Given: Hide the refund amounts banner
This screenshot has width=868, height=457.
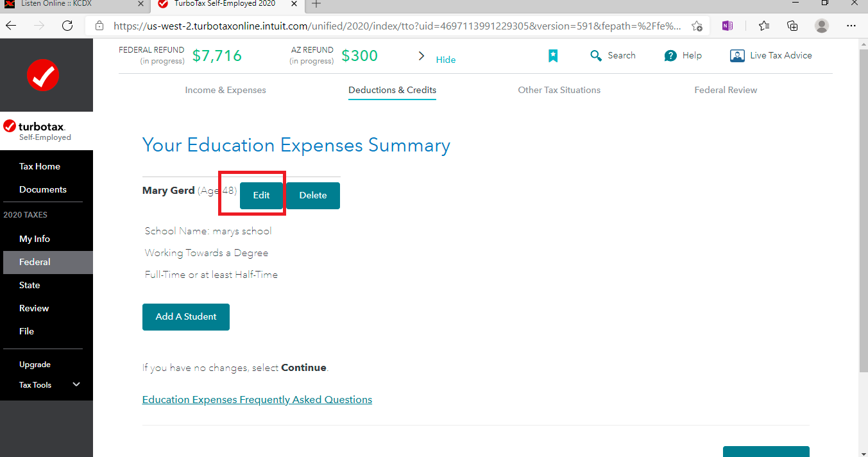Looking at the screenshot, I should (445, 60).
